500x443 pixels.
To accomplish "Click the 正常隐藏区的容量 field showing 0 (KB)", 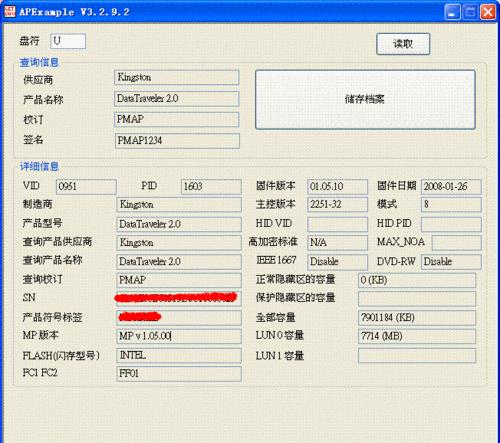I will [x=417, y=280].
